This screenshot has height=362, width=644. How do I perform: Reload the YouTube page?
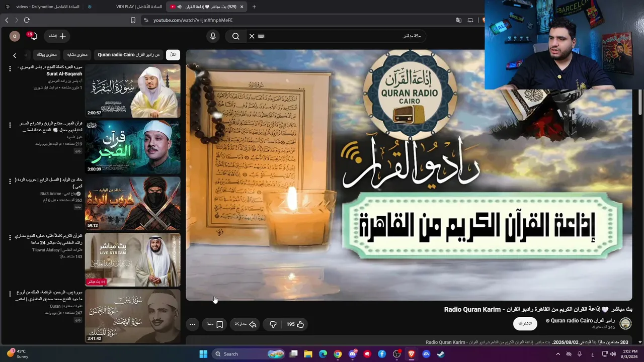[x=27, y=20]
